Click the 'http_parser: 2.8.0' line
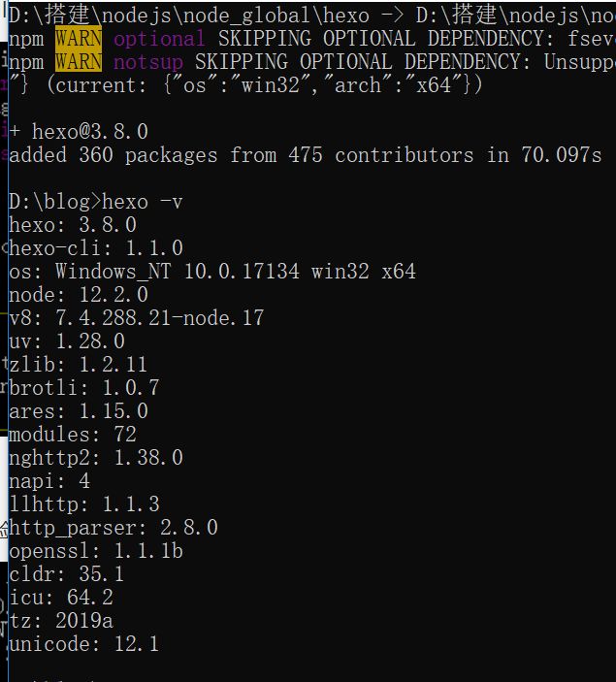This screenshot has height=682, width=616. coord(113,528)
